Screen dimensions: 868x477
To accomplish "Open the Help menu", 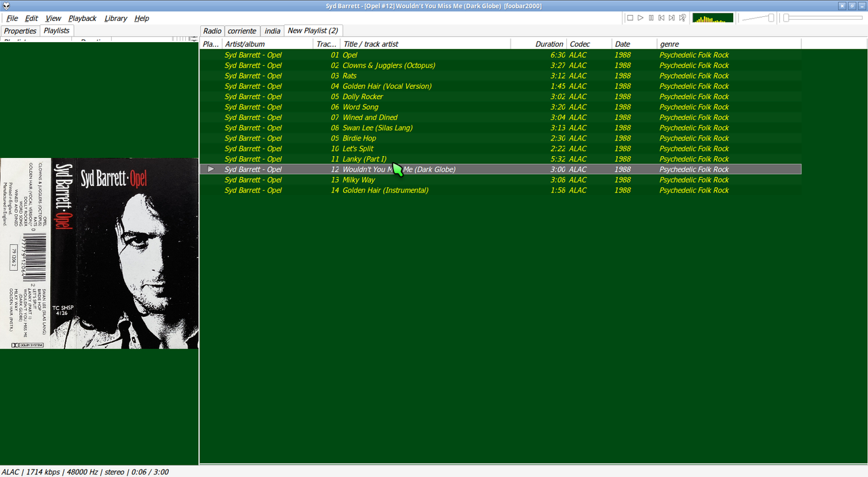I will [x=142, y=18].
